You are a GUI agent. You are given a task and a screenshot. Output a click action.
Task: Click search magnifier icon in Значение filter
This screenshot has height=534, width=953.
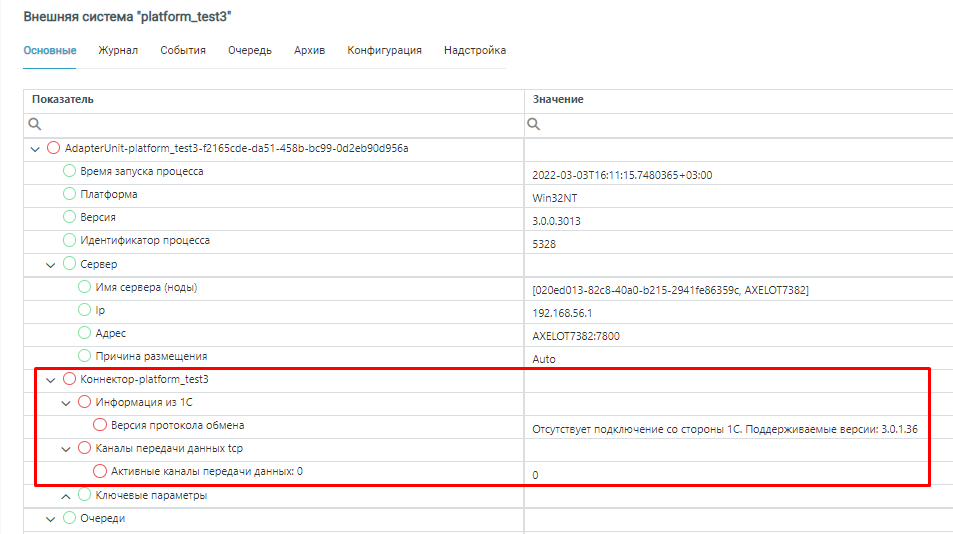pyautogui.click(x=534, y=125)
